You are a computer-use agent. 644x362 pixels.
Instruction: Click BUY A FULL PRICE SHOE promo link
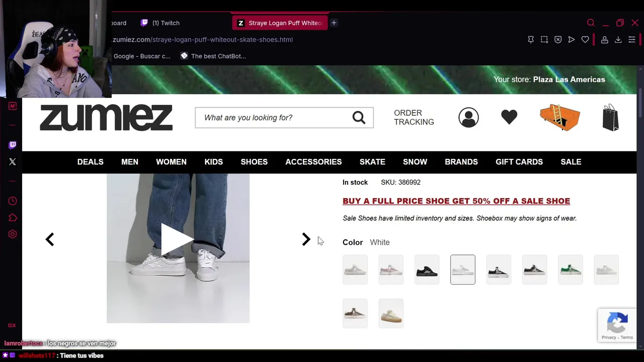(456, 201)
